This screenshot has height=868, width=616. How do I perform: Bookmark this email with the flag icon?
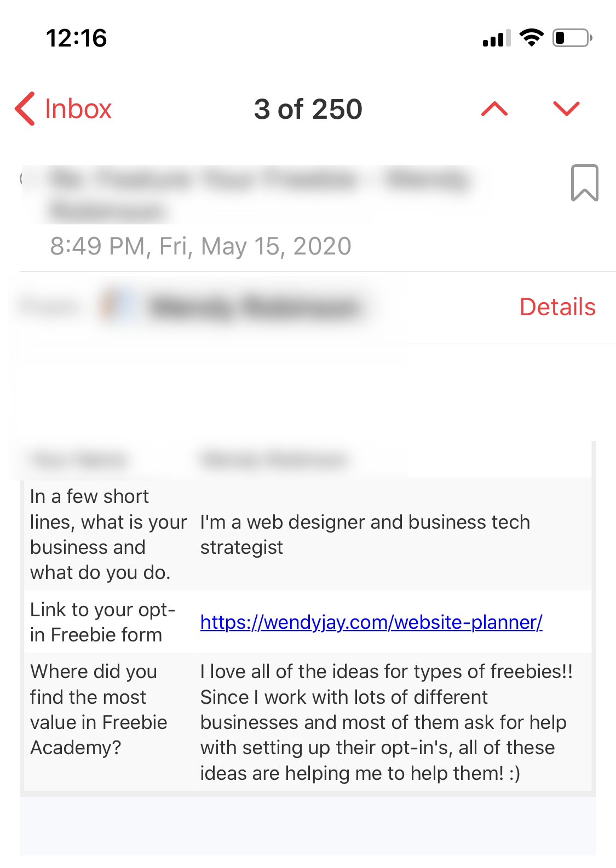pos(584,183)
